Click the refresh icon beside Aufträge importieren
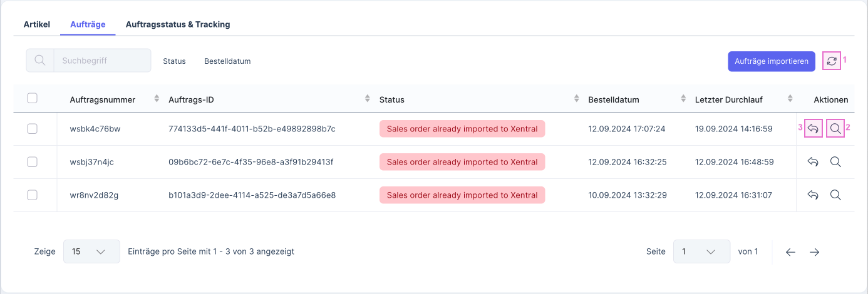The width and height of the screenshot is (868, 294). 831,61
